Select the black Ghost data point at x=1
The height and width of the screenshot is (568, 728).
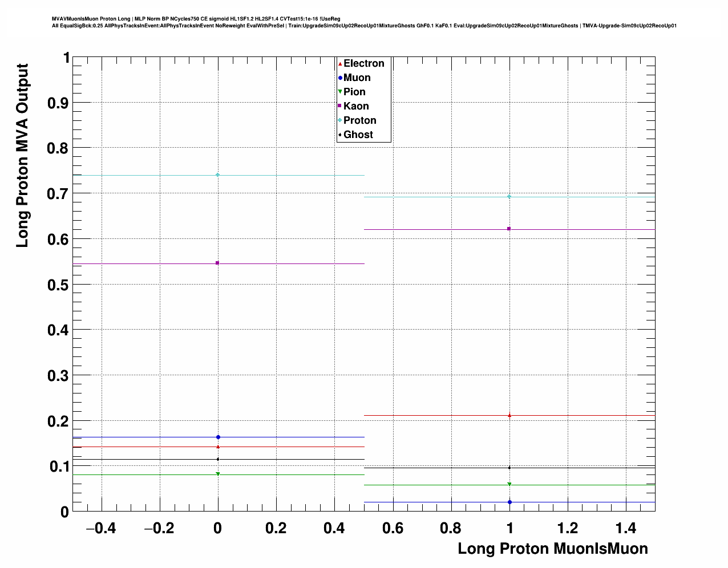(509, 468)
